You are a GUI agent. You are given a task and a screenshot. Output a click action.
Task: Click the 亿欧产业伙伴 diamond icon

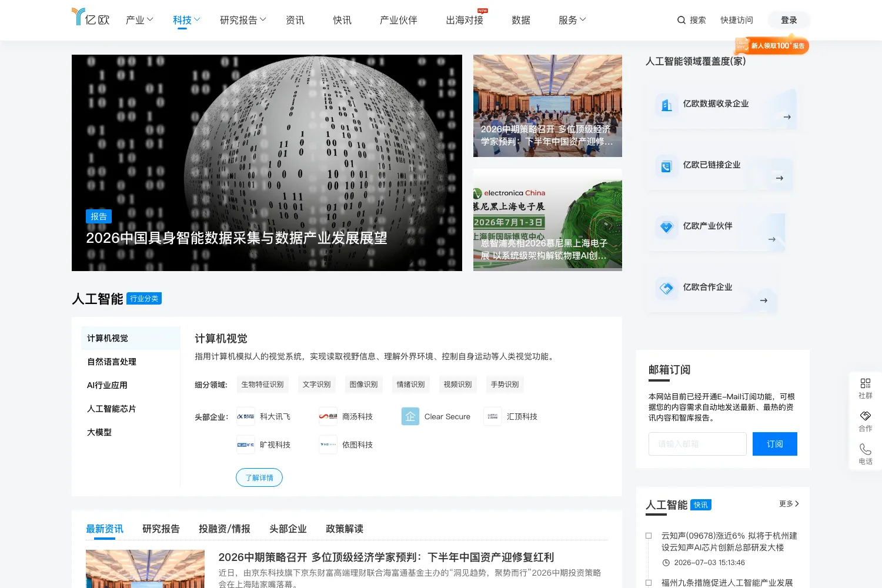(666, 228)
